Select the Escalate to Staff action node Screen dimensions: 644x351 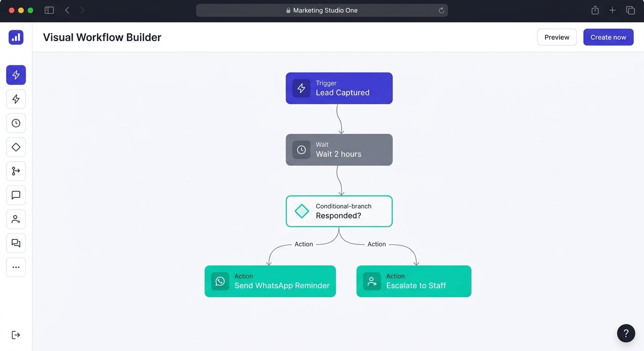414,282
